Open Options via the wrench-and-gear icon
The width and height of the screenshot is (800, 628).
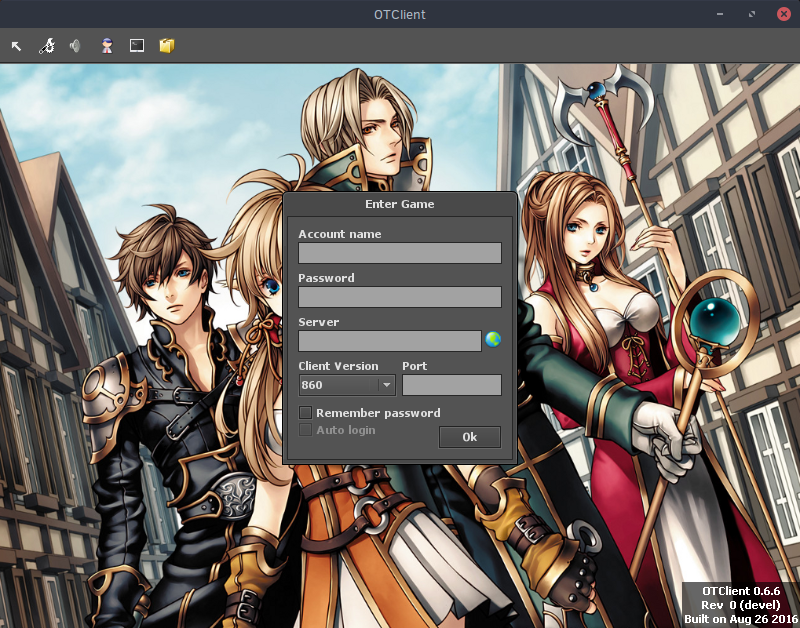(47, 46)
